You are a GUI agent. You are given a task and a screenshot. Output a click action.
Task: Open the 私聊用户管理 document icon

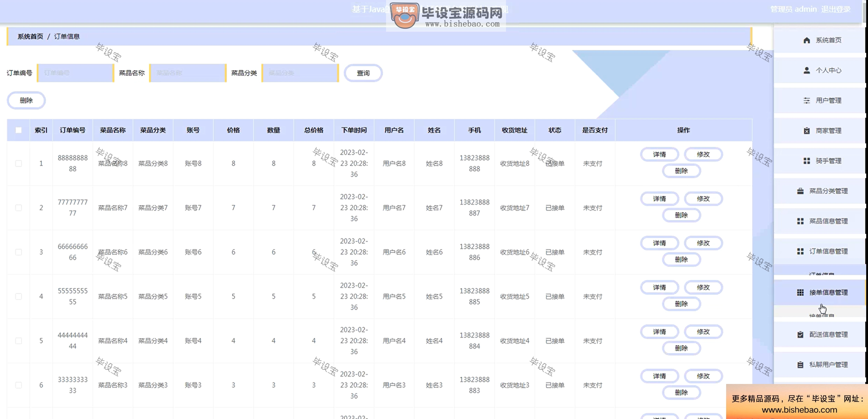pos(800,365)
